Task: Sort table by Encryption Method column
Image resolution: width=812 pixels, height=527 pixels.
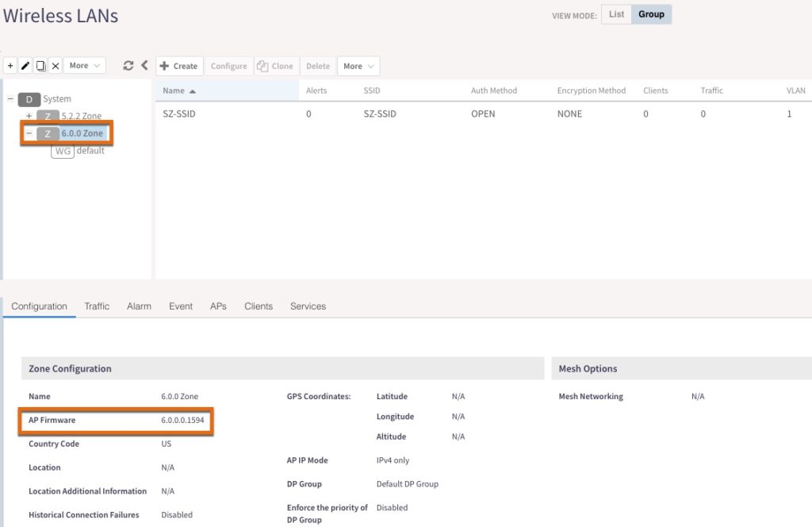Action: click(592, 90)
